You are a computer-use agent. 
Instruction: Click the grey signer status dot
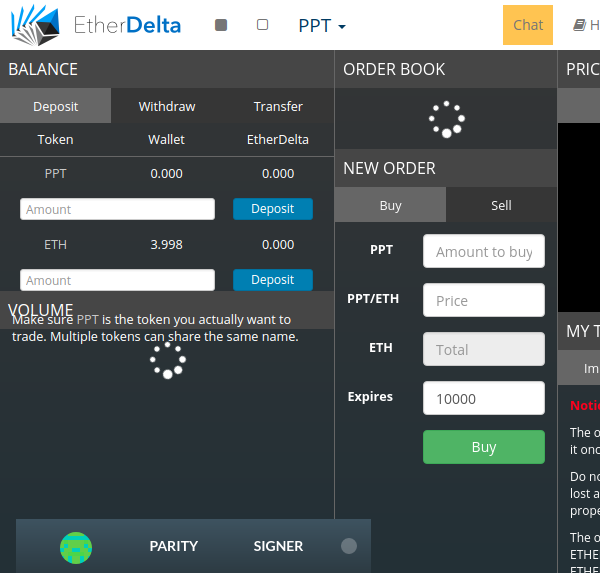click(x=349, y=546)
